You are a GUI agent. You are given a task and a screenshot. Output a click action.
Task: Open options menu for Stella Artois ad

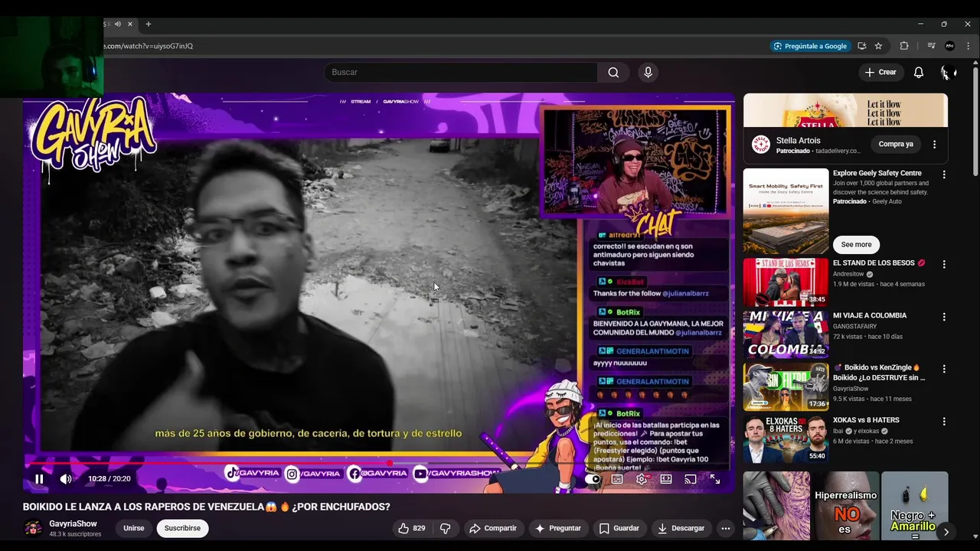tap(934, 144)
